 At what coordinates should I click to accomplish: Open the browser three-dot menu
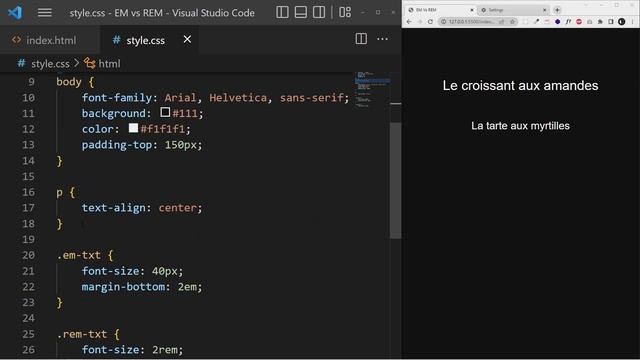click(632, 22)
